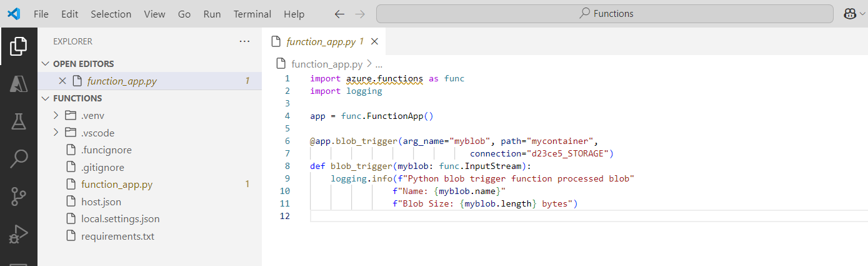Click line number 6 in the gutter
The width and height of the screenshot is (868, 266).
[x=287, y=141]
